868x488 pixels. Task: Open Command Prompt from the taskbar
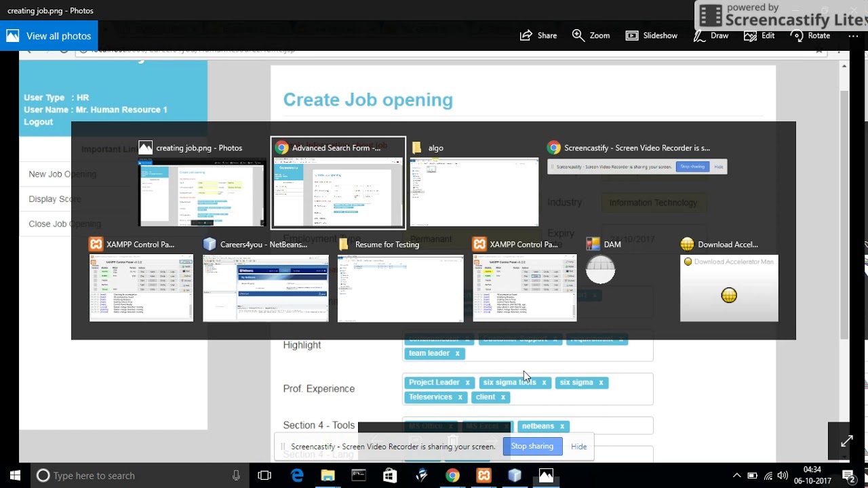point(359,475)
